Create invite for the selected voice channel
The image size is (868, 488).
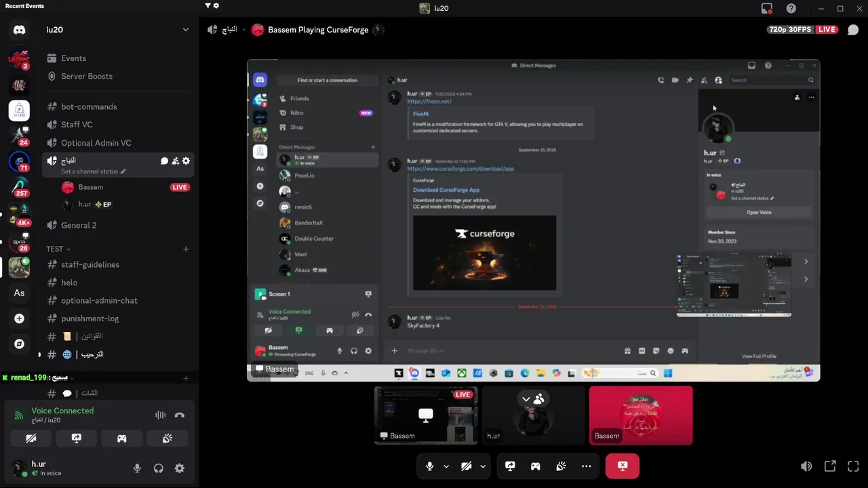click(175, 161)
